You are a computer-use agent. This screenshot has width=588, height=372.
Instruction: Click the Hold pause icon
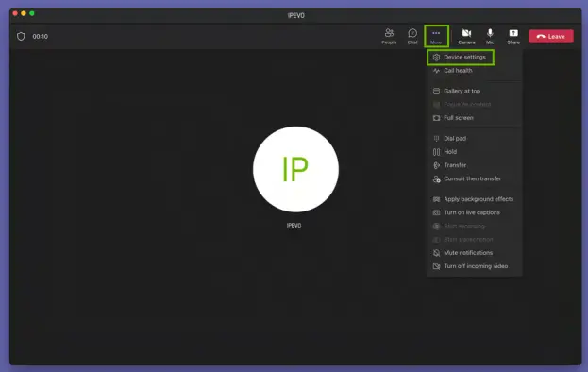pos(436,152)
